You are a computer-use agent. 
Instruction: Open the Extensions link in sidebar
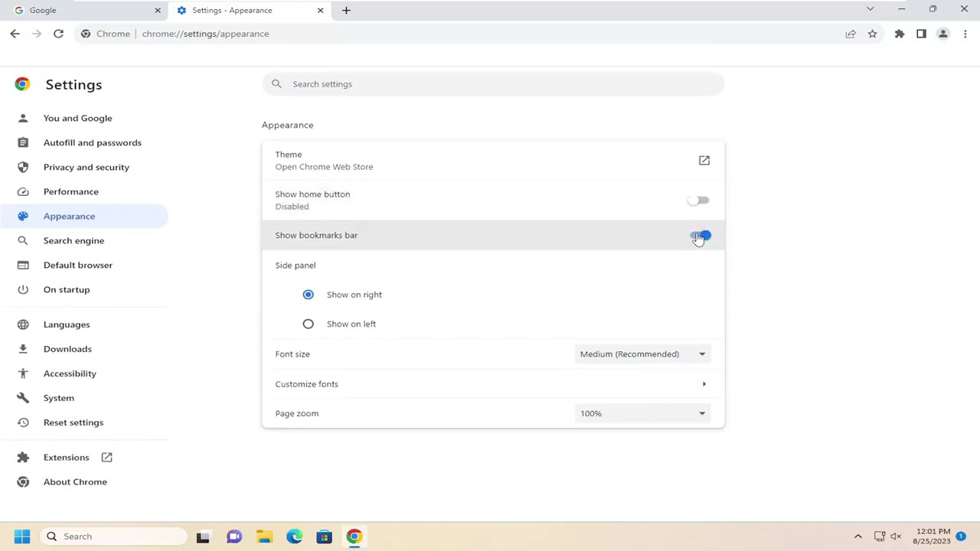(66, 458)
